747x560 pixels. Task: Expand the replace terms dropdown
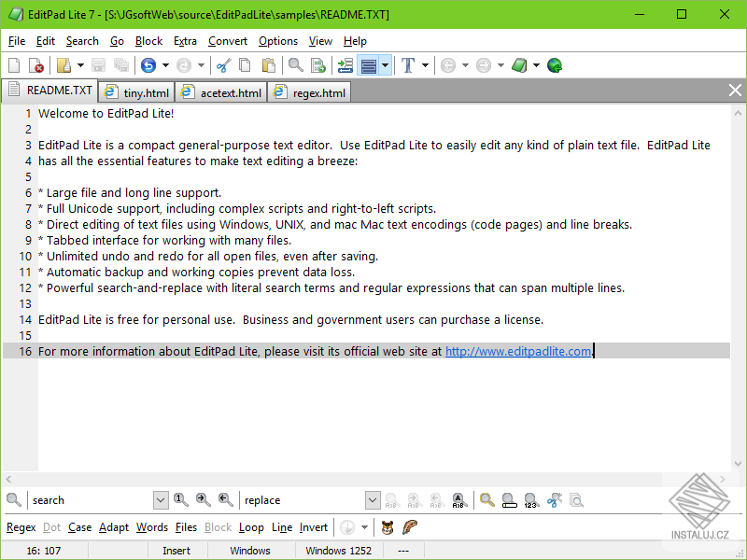[x=372, y=499]
